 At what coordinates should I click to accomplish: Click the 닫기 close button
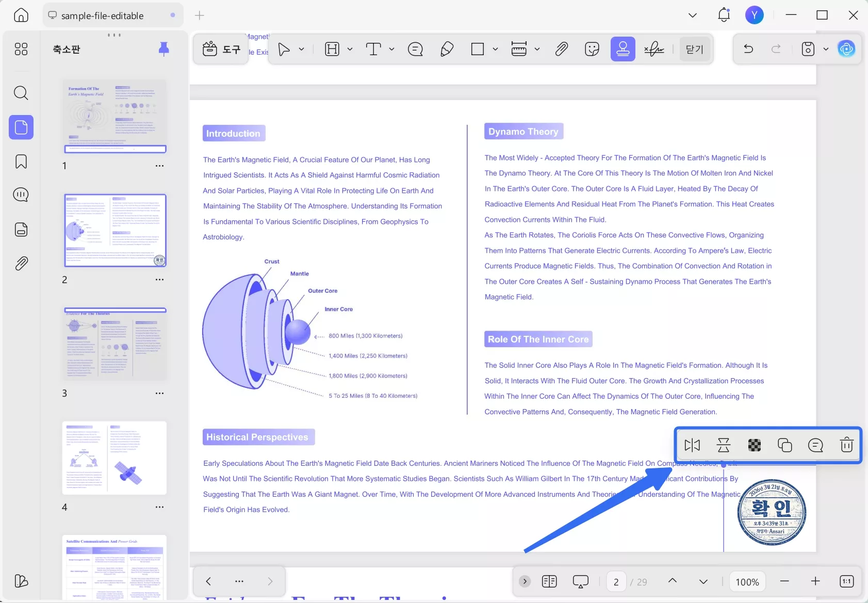(694, 49)
